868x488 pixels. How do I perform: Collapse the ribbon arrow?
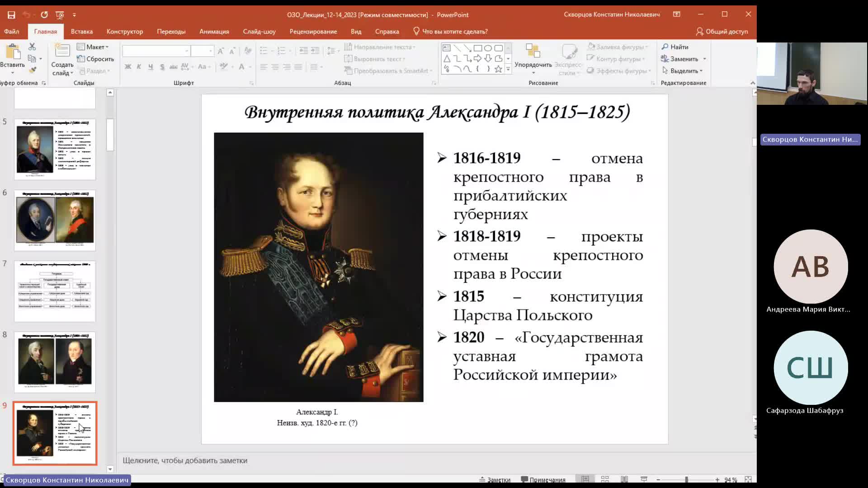click(752, 83)
